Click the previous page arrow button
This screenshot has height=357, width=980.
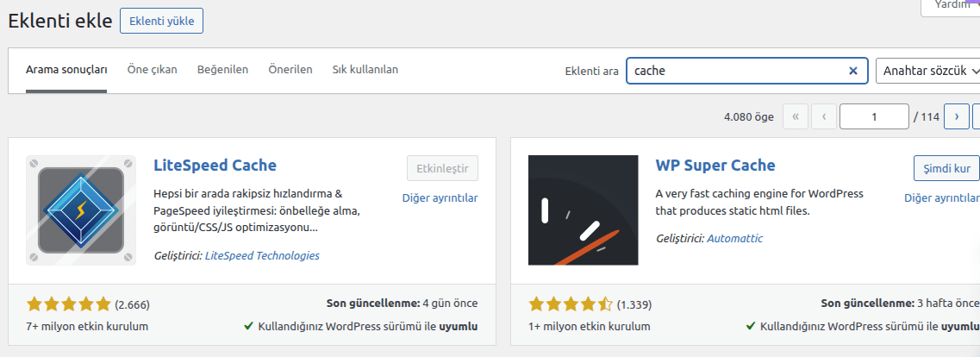(824, 116)
